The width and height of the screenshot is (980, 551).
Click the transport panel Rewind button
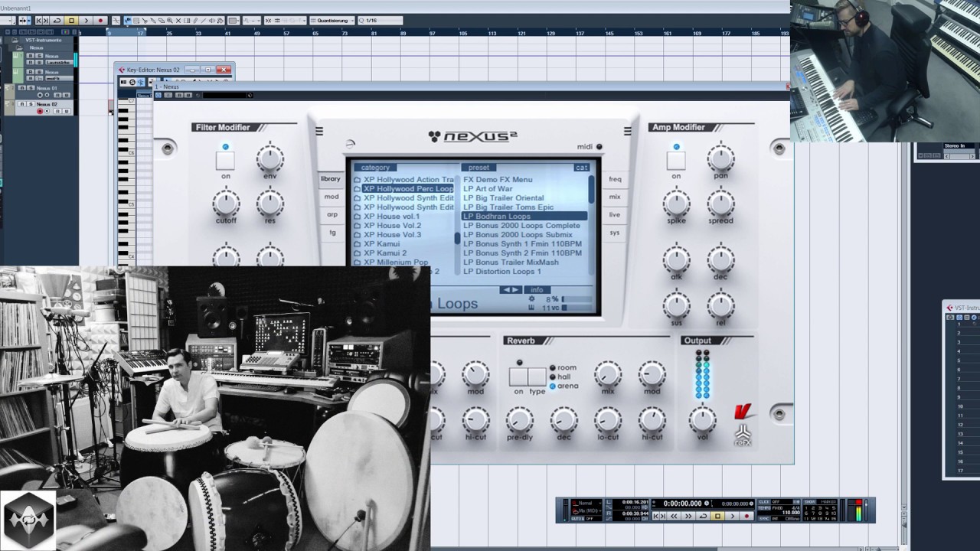coord(674,516)
